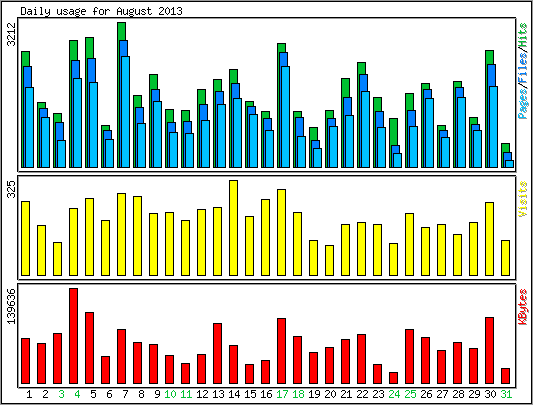Click day 17 green weekend label

coord(282,394)
